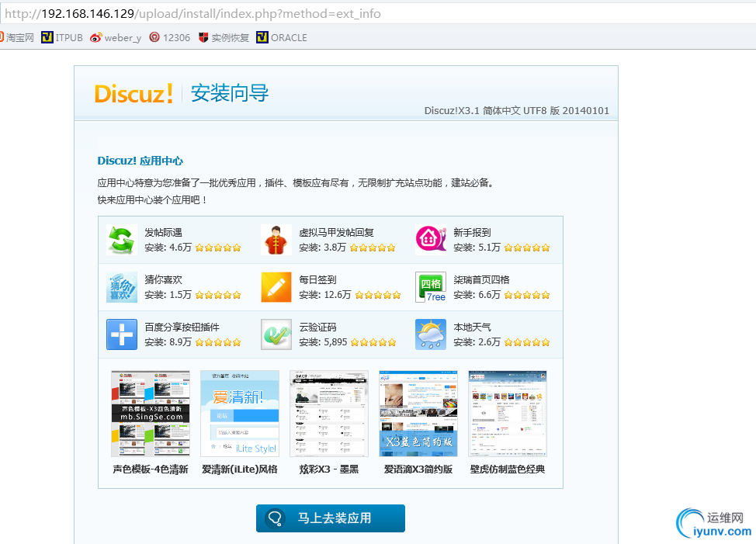Click the 虚拟马甲发帖回复 app title
Viewport: 756px width, 544px height.
point(337,232)
